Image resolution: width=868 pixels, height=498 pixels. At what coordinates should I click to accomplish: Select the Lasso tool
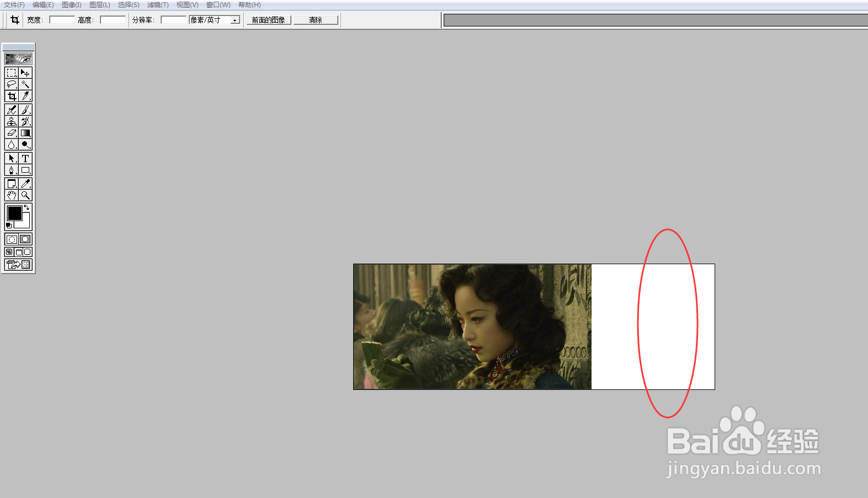[12, 84]
